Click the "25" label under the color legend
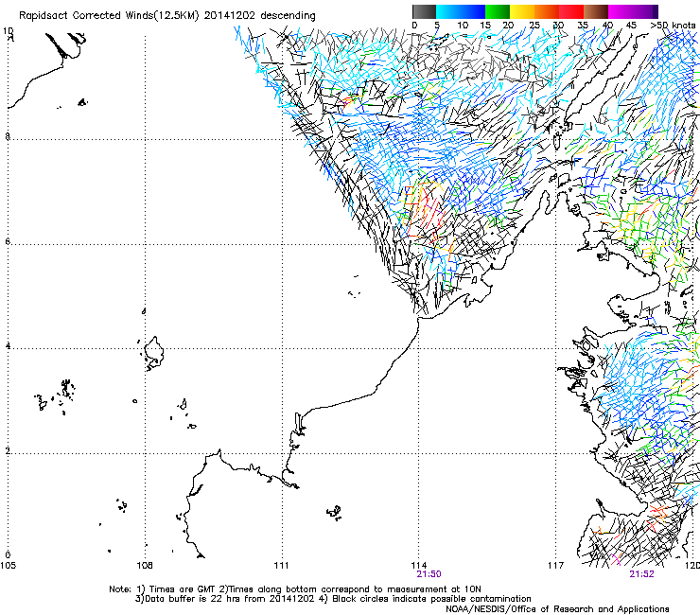 (x=534, y=26)
